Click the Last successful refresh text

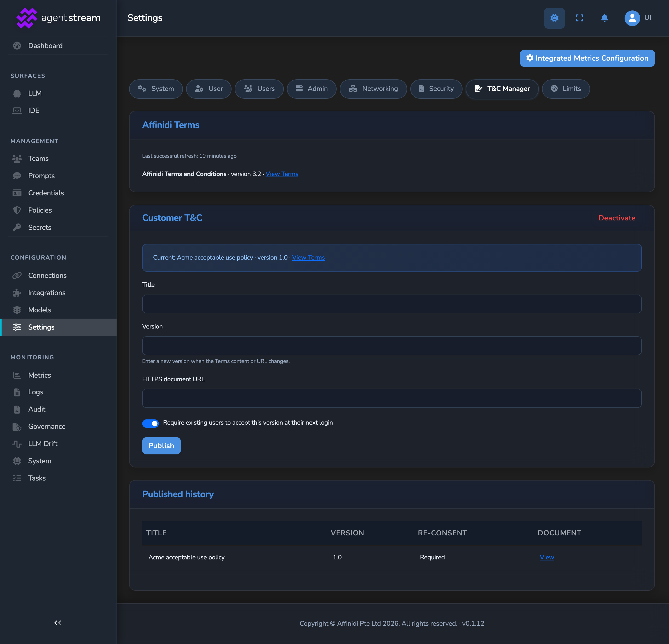point(189,156)
